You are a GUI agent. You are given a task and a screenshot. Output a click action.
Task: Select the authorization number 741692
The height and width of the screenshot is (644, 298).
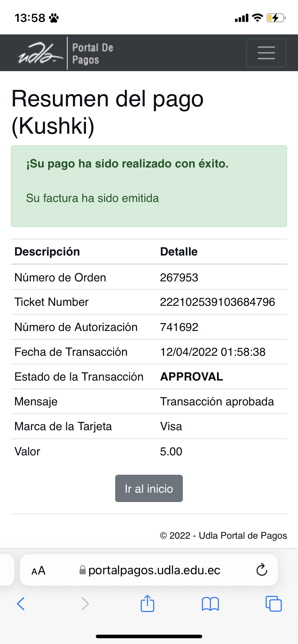[179, 327]
